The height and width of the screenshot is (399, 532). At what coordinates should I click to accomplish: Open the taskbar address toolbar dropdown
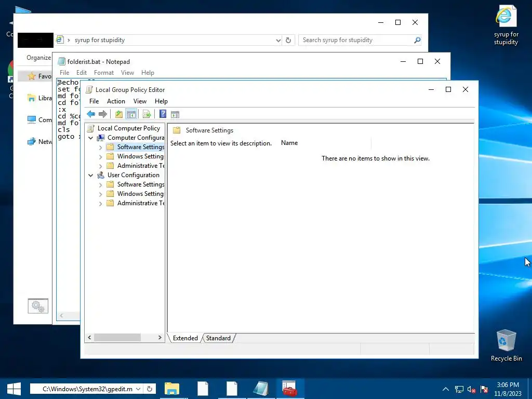pos(138,389)
